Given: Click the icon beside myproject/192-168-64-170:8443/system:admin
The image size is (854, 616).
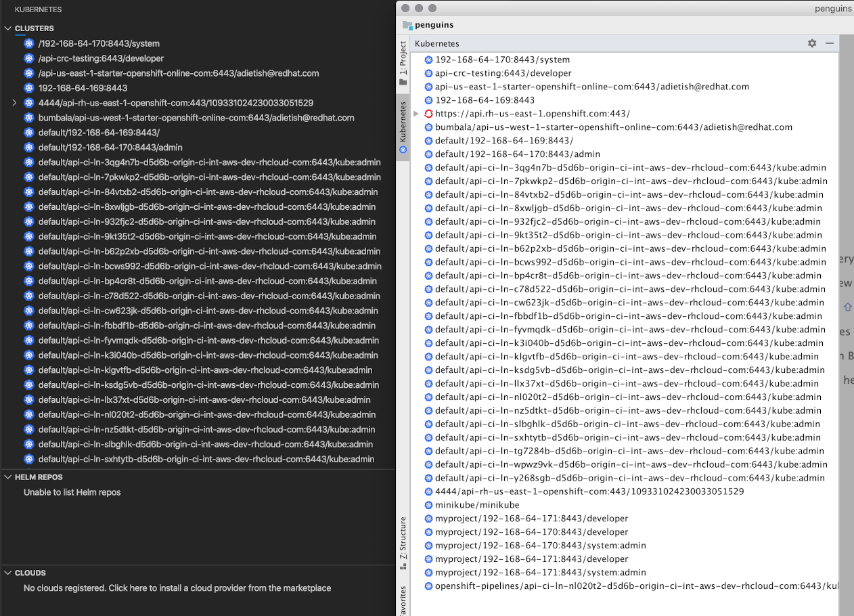Looking at the screenshot, I should [x=428, y=546].
